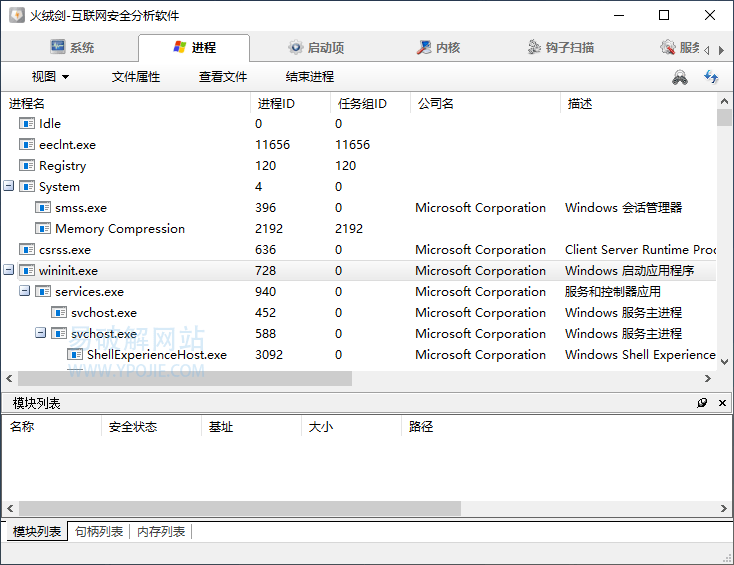
Task: Select the ShellExperienceHost.exe process icon
Action: coord(75,355)
